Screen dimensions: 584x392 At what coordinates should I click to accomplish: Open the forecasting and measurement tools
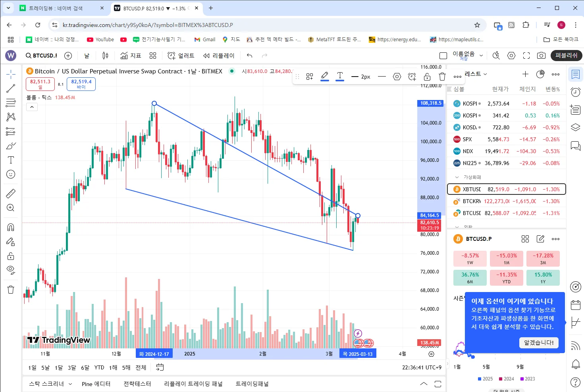(11, 131)
